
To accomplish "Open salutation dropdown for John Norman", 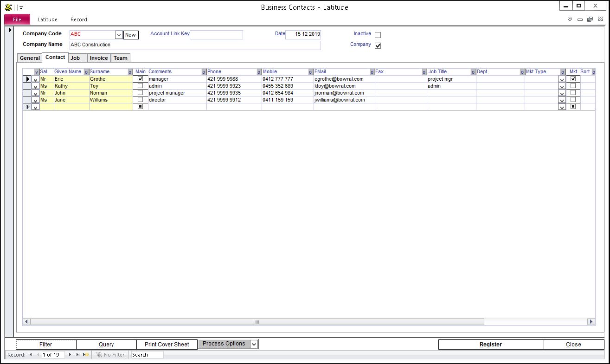I will coord(35,93).
